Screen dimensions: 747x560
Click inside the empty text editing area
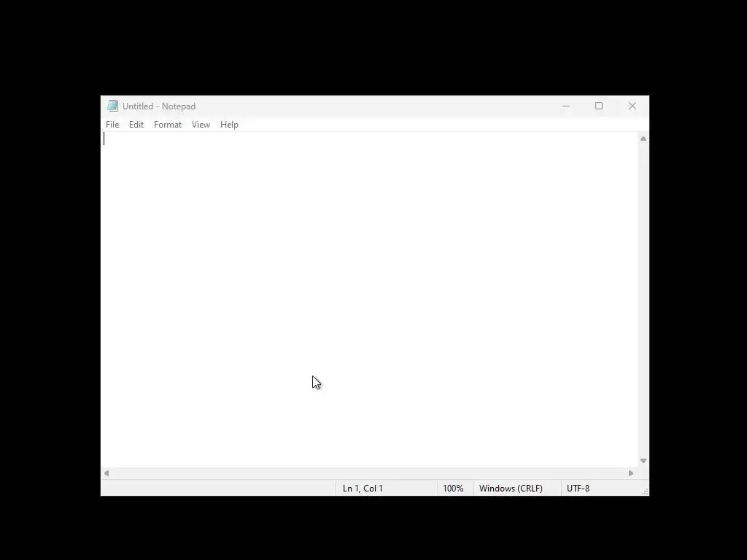click(x=369, y=300)
